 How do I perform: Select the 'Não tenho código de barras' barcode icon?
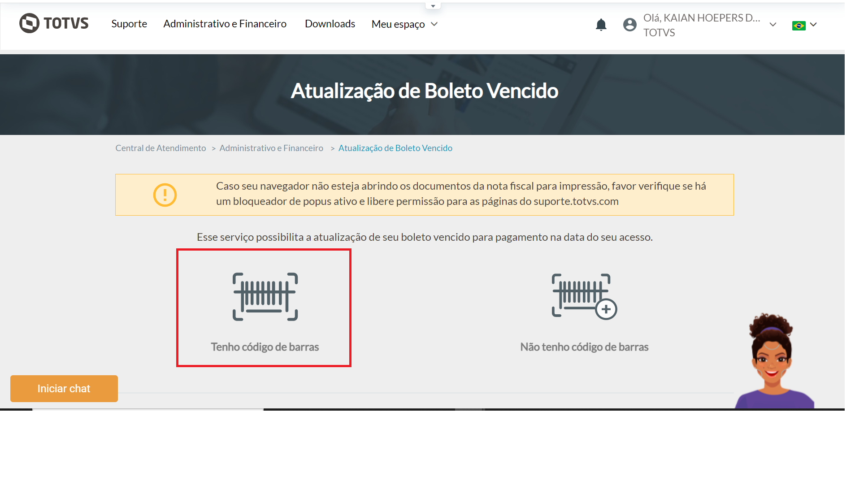click(583, 295)
